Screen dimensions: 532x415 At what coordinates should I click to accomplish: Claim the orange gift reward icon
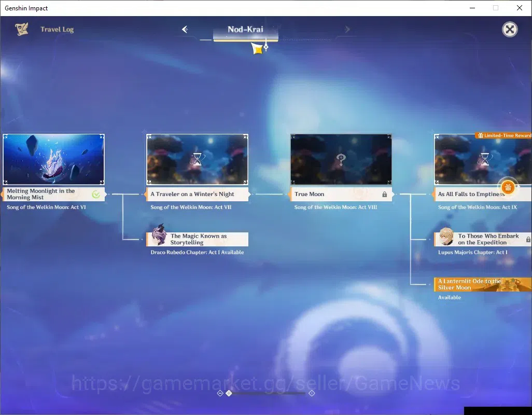[508, 186]
